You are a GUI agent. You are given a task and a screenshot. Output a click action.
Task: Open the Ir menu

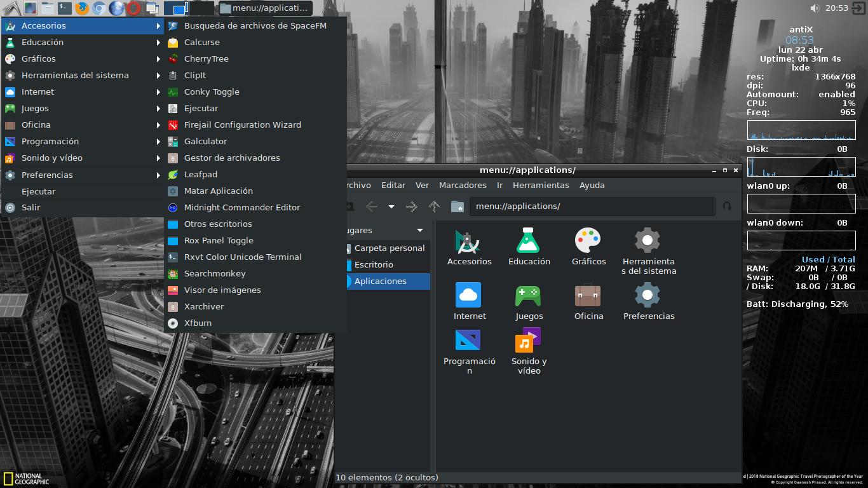pos(499,186)
